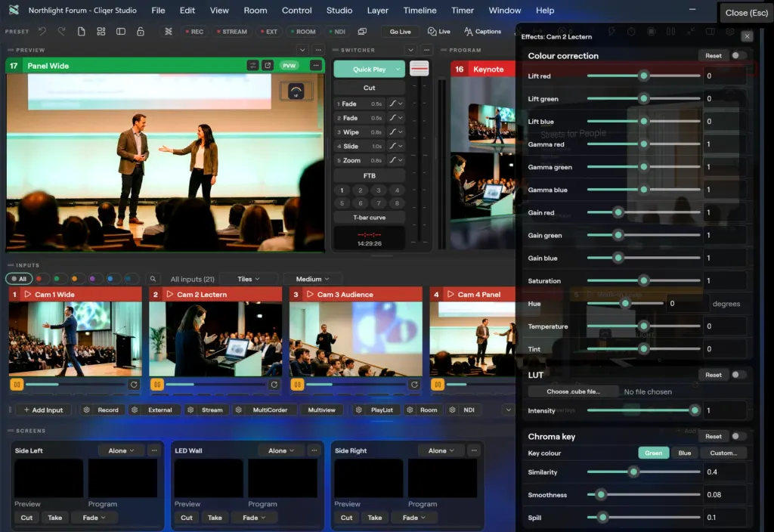Restart Cam 2 Lectern with loop icon
The width and height of the screenshot is (774, 532).
click(x=274, y=385)
